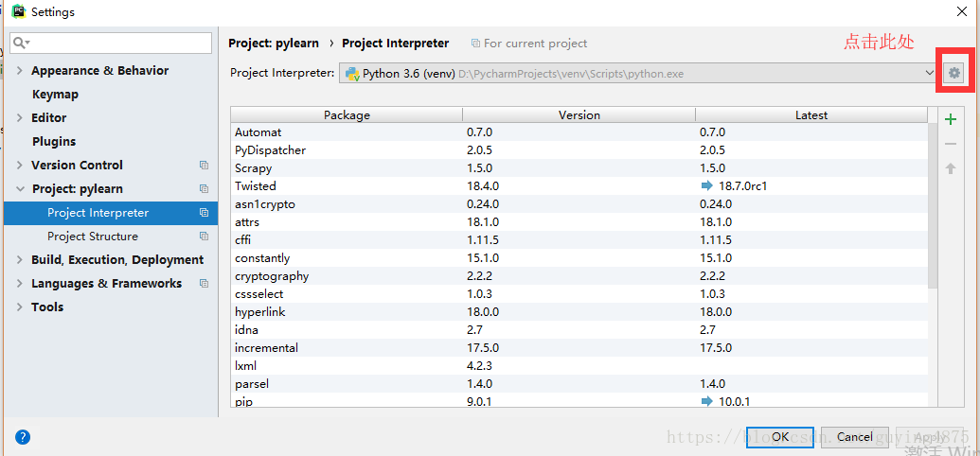The height and width of the screenshot is (456, 980).
Task: Click the green plus to install package
Action: point(951,119)
